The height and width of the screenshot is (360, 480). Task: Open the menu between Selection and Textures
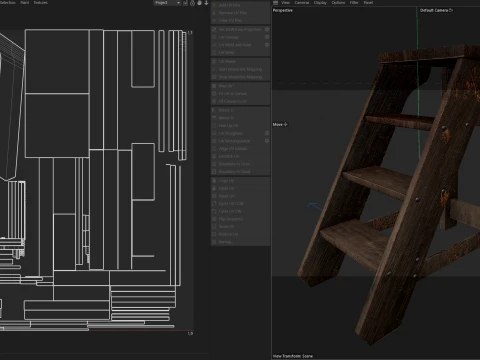tap(25, 3)
